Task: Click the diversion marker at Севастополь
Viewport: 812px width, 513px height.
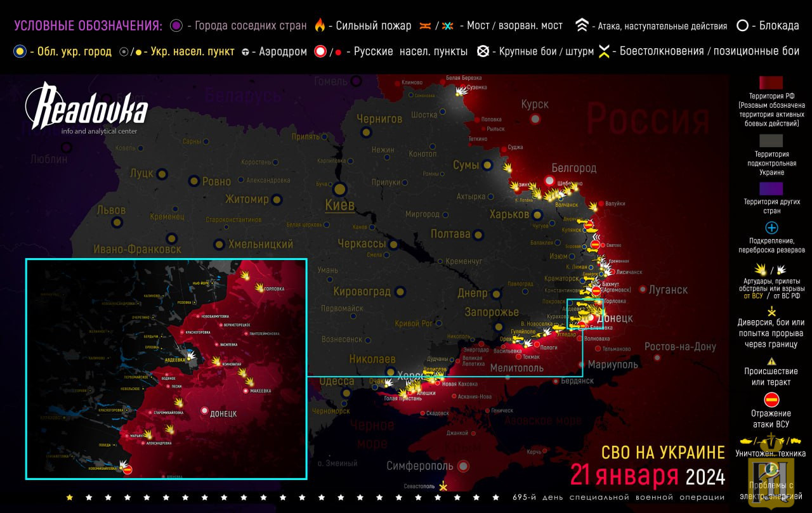Action: pyautogui.click(x=443, y=486)
